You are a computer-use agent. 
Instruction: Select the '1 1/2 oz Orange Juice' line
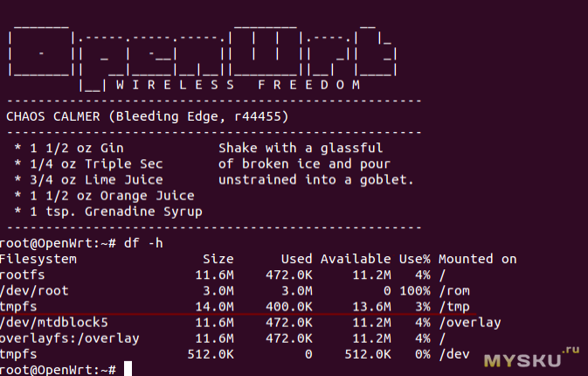pyautogui.click(x=112, y=196)
